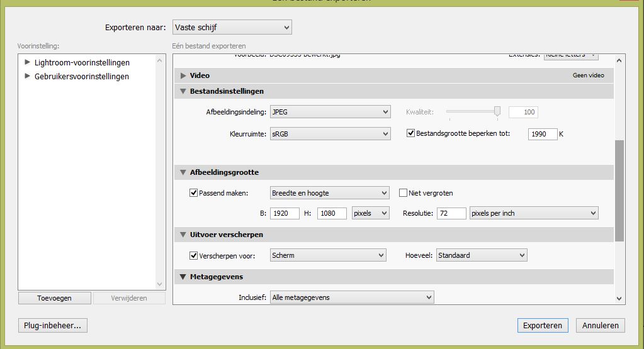
Task: Click the Exporteren button
Action: (x=542, y=326)
